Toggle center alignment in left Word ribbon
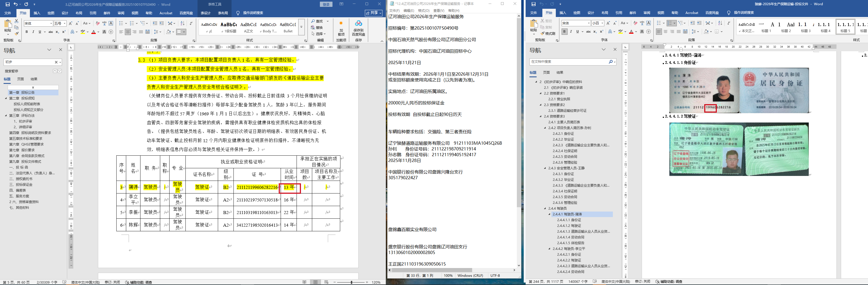868x285 pixels. click(128, 32)
